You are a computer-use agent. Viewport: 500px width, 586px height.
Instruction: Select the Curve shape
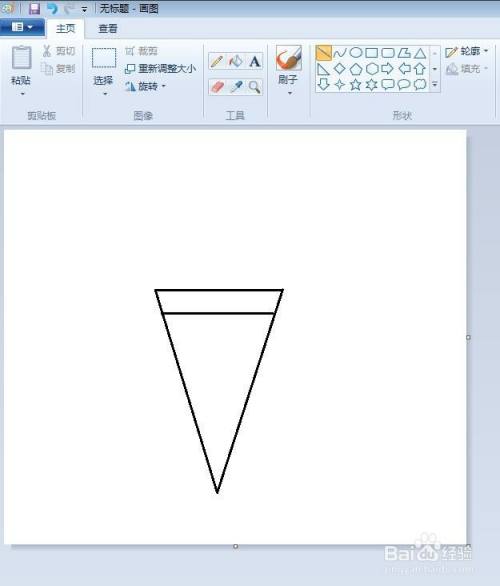[x=340, y=53]
